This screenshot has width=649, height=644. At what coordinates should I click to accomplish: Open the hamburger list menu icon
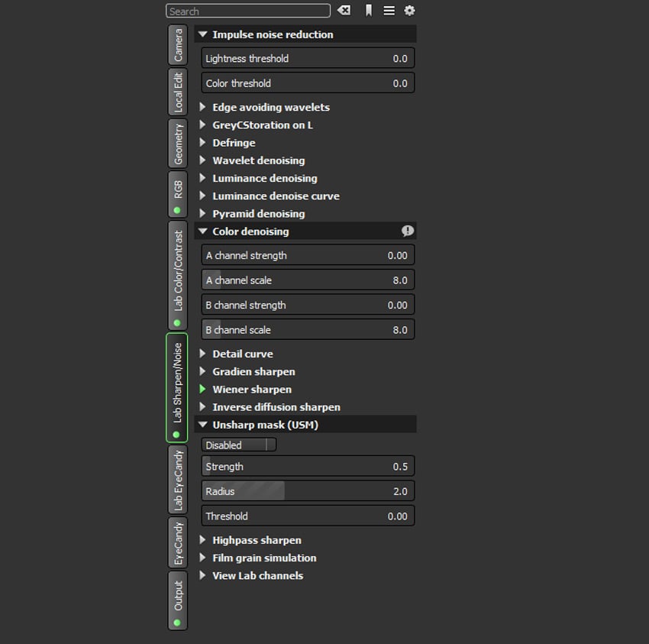389,11
